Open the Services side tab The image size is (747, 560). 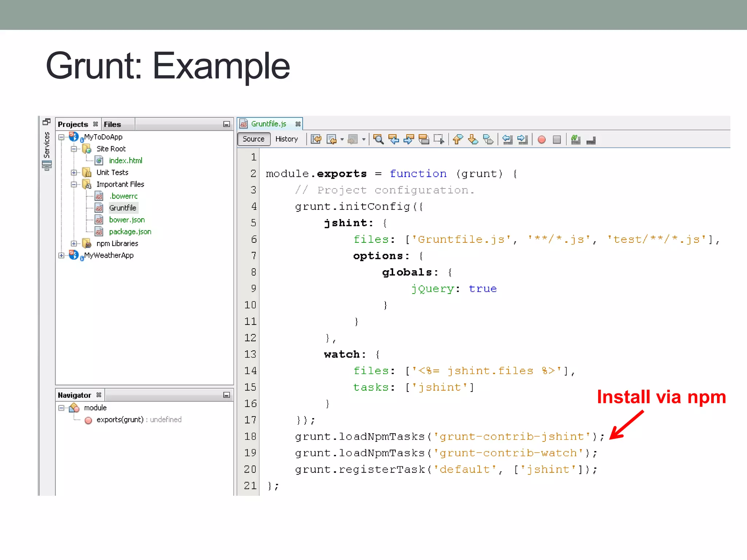47,145
